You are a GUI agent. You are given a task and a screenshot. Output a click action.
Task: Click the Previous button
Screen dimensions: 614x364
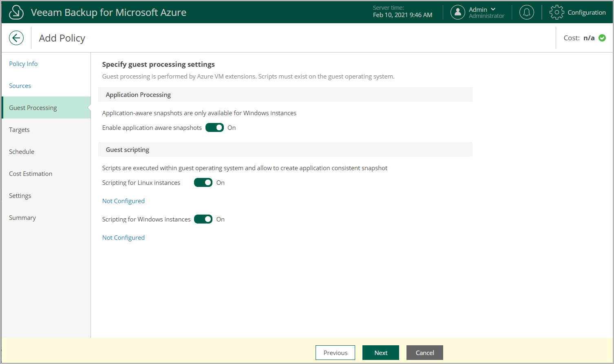[x=335, y=353]
